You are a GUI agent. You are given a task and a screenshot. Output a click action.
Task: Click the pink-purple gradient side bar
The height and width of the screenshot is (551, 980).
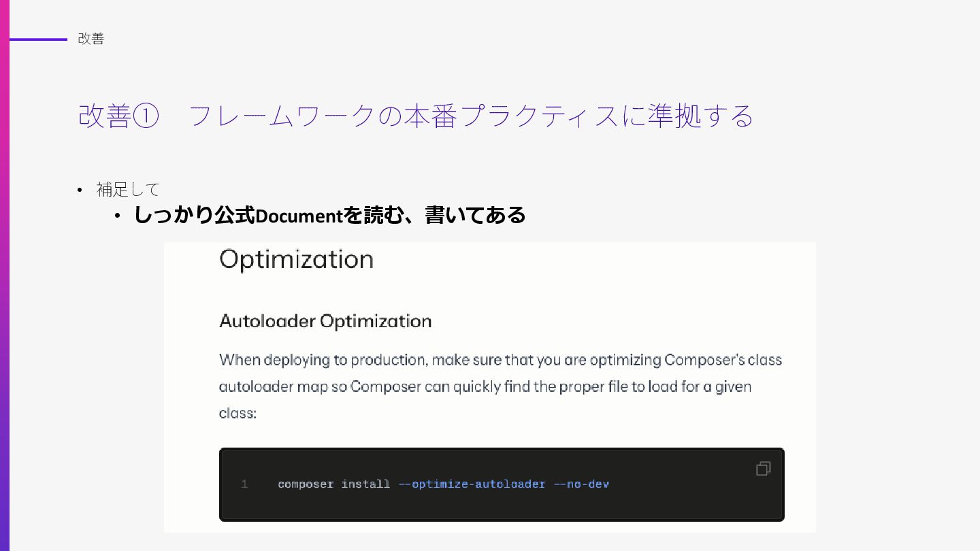pyautogui.click(x=5, y=275)
